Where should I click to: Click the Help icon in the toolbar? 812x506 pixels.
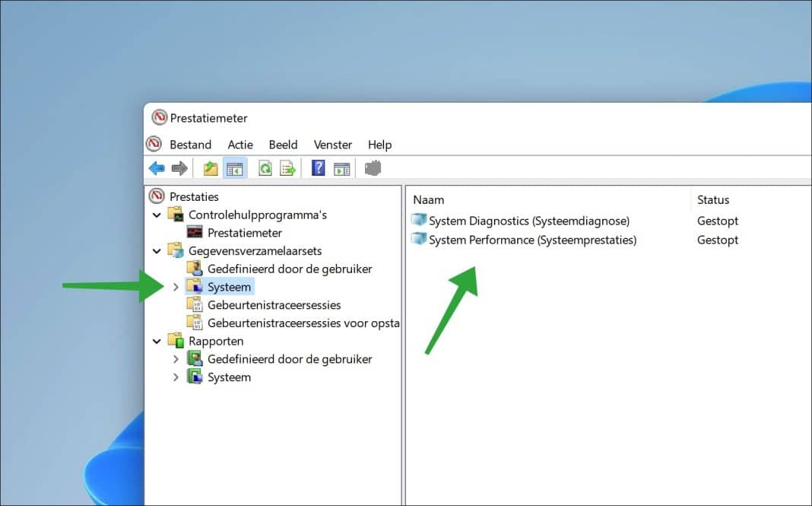[319, 167]
